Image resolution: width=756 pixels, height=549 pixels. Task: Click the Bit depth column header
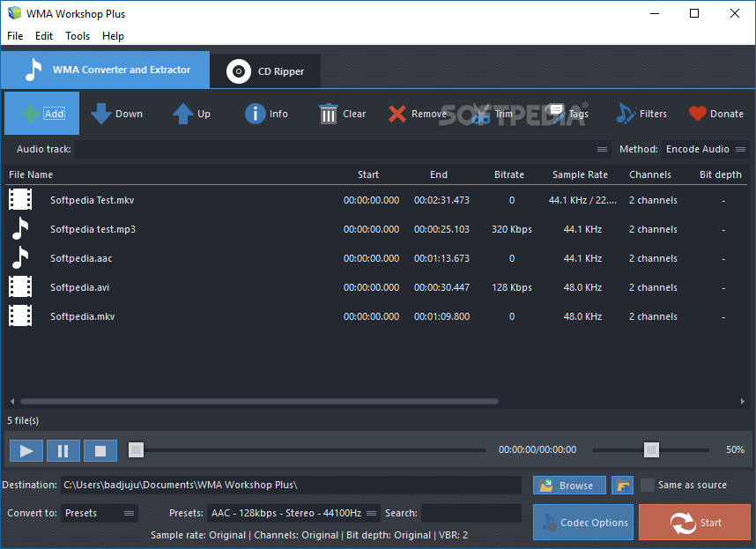(x=721, y=174)
